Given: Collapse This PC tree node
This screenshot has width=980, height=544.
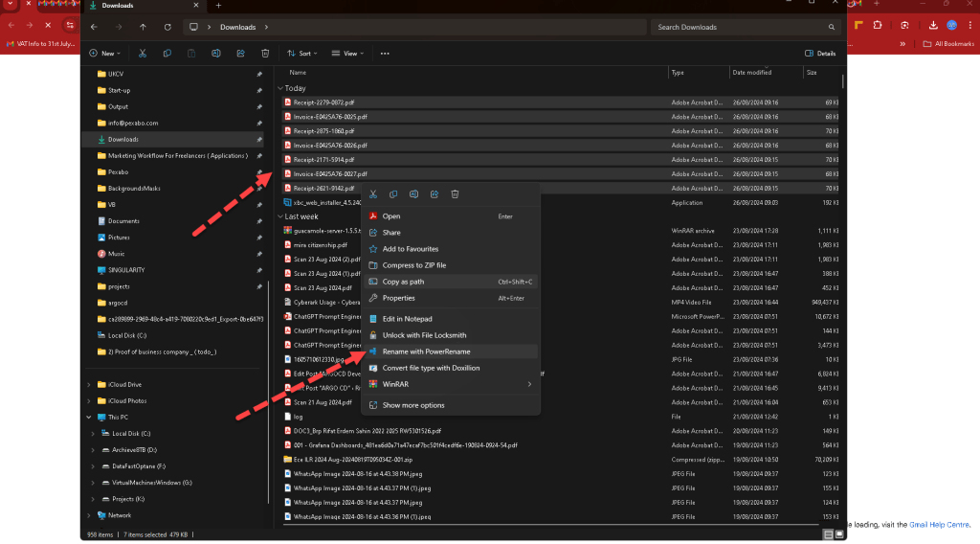Looking at the screenshot, I should coord(89,417).
